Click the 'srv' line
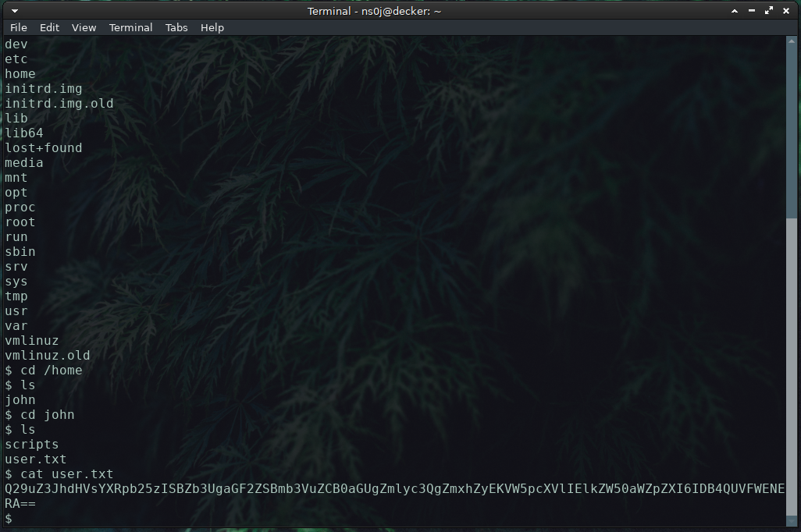This screenshot has width=801, height=532. click(x=16, y=267)
